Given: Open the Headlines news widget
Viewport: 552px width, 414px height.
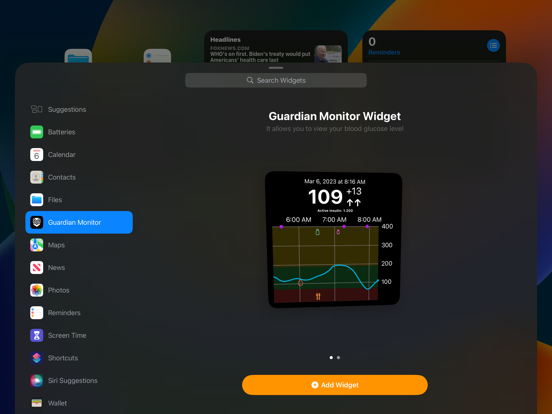Looking at the screenshot, I should click(x=276, y=47).
